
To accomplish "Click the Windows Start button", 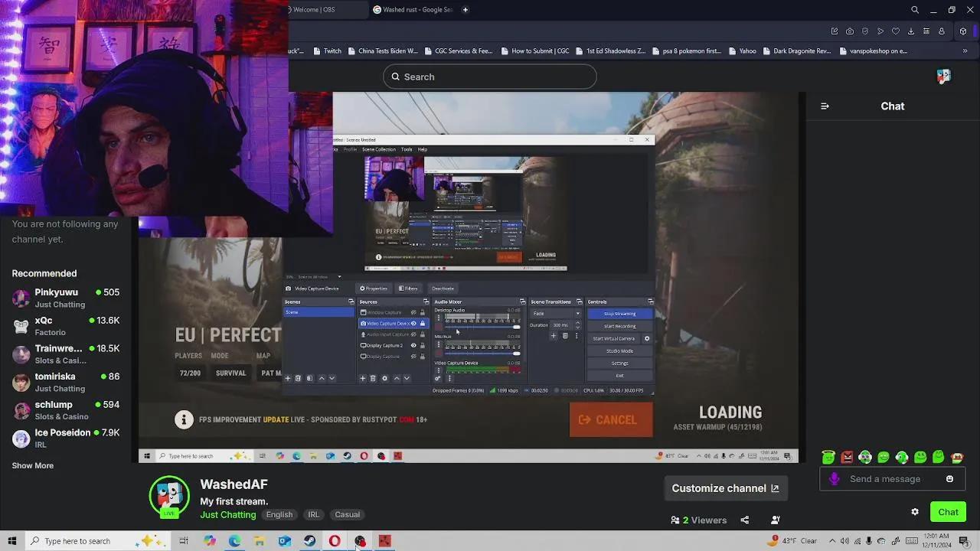I will 11,541.
